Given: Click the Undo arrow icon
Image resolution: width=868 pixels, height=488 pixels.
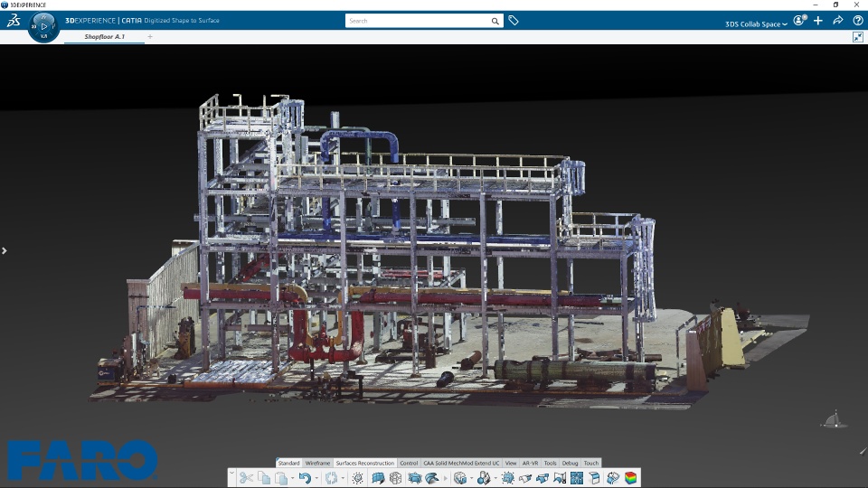Looking at the screenshot, I should (x=305, y=477).
